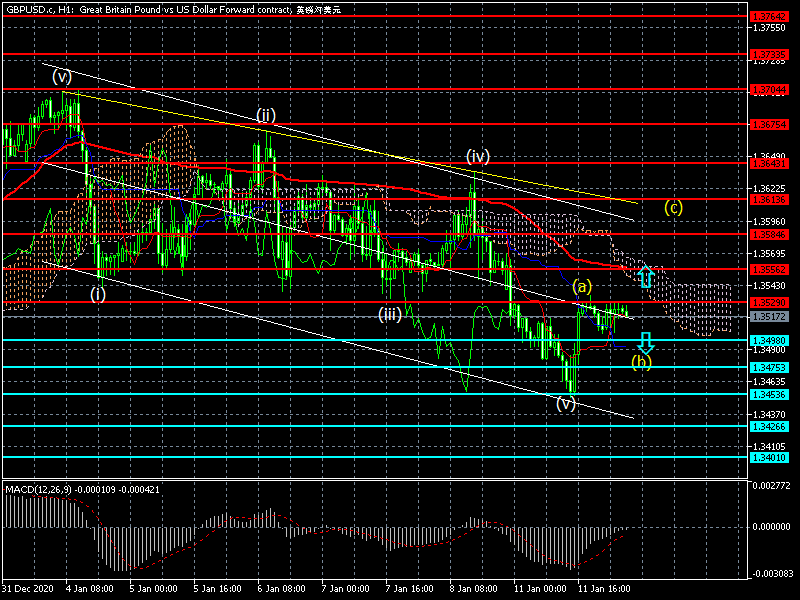Select the yellow (a) wave label
This screenshot has width=800, height=600.
(582, 287)
